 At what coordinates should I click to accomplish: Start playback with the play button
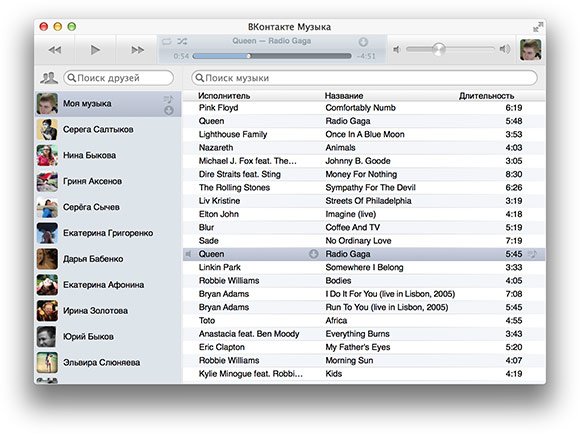click(x=95, y=50)
